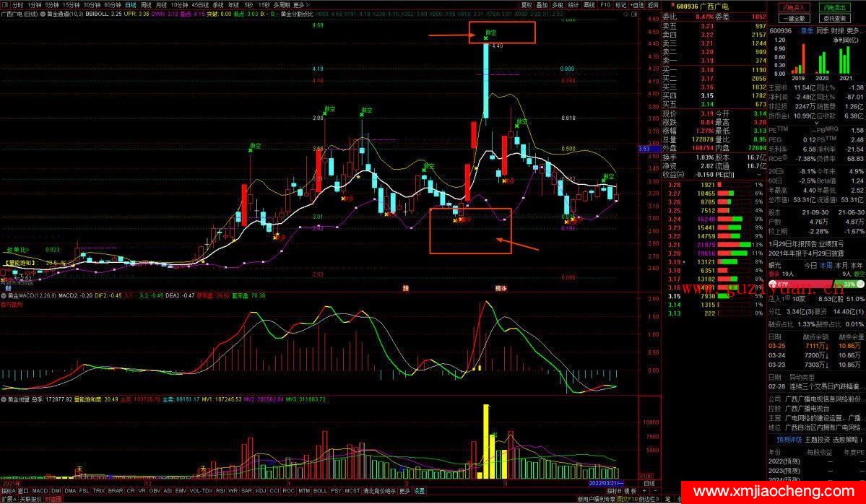
Task: Open the F10 company info
Action: 605,4
